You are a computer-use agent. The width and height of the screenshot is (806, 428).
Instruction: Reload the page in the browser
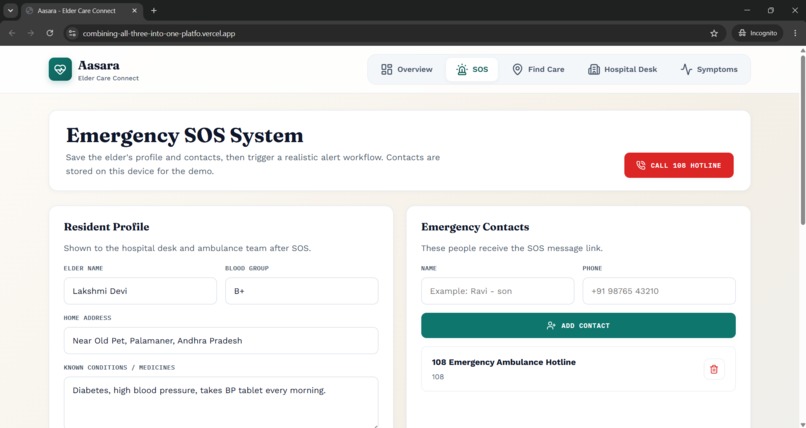pyautogui.click(x=50, y=33)
